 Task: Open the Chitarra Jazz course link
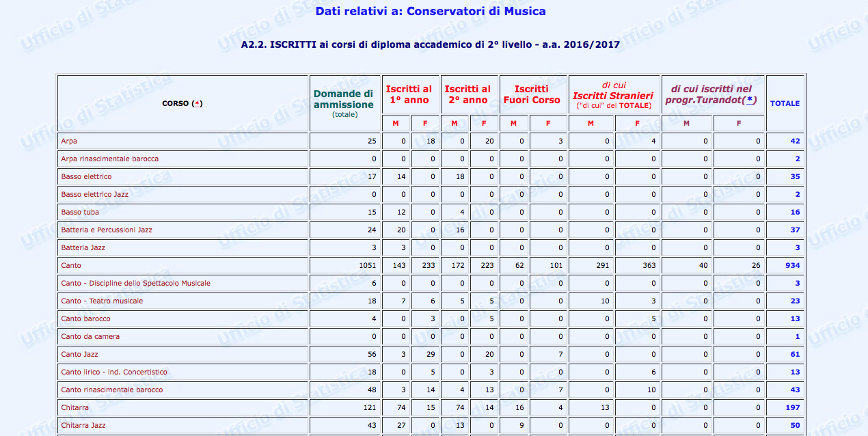point(83,426)
